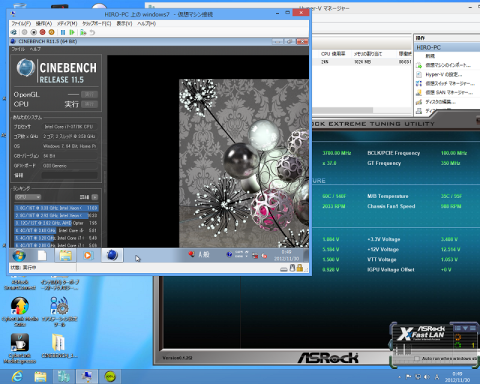Click the mouse icon in VM connection status bar
This screenshot has width=480, height=384.
tap(292, 268)
